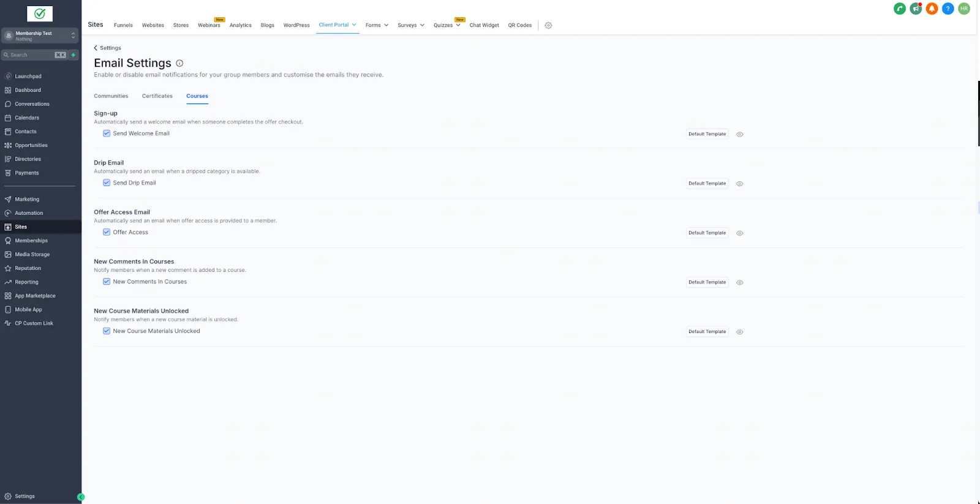Click the checkmark logo at top left
The height and width of the screenshot is (504, 980).
pyautogui.click(x=40, y=13)
